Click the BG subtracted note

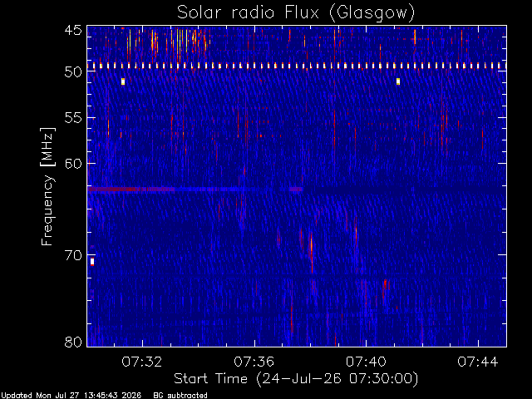(180, 396)
